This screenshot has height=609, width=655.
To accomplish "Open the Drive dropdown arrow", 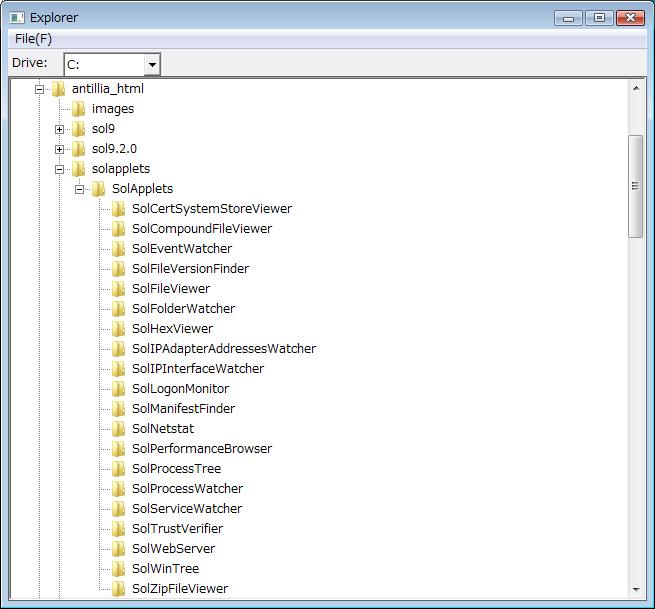I will [x=152, y=64].
